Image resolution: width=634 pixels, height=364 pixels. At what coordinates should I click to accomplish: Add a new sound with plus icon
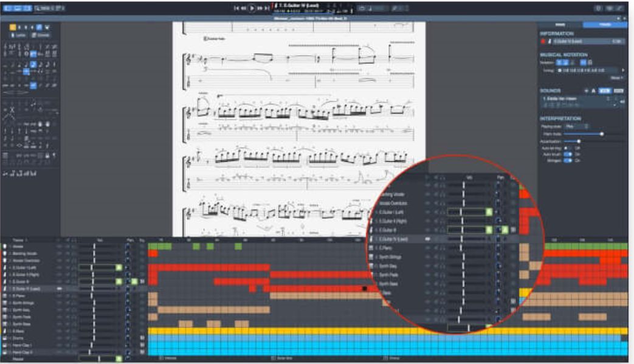(586, 91)
